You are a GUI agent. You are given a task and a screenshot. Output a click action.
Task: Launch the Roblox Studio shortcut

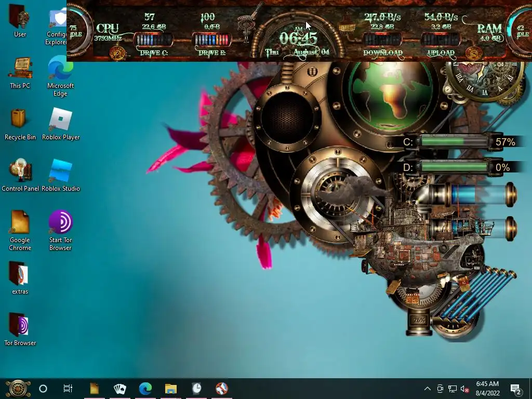point(61,175)
